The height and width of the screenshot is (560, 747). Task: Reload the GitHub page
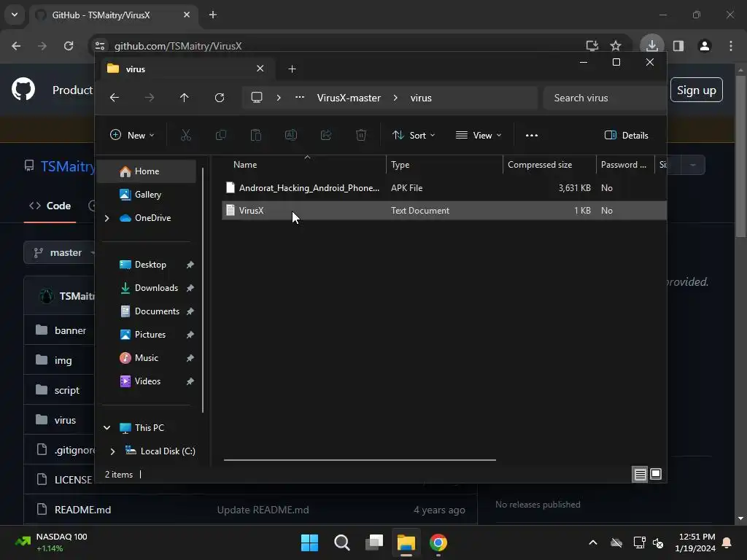click(69, 46)
